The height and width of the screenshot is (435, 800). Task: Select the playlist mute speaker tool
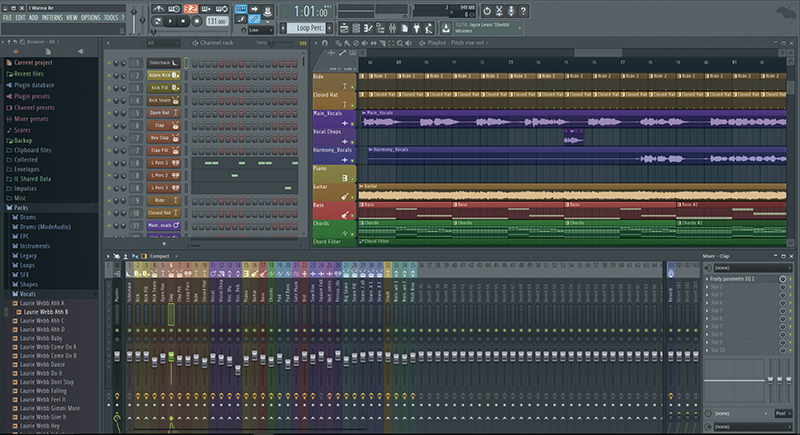(x=364, y=43)
